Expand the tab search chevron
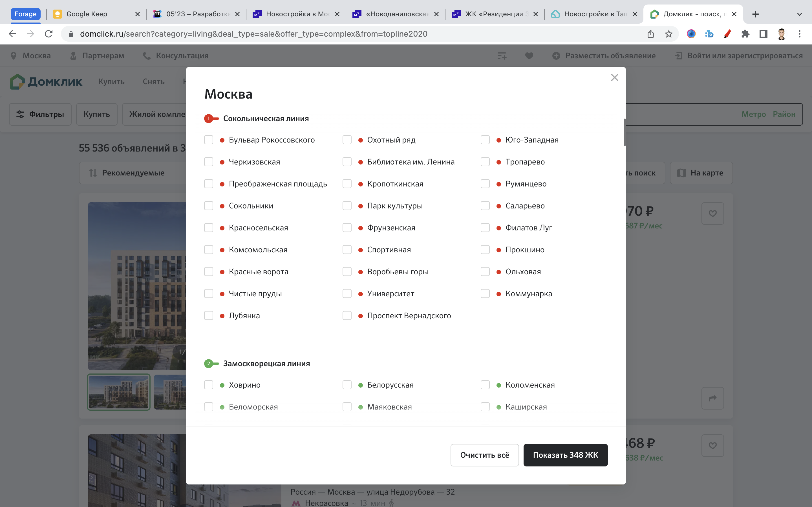The image size is (812, 507). pos(799,14)
